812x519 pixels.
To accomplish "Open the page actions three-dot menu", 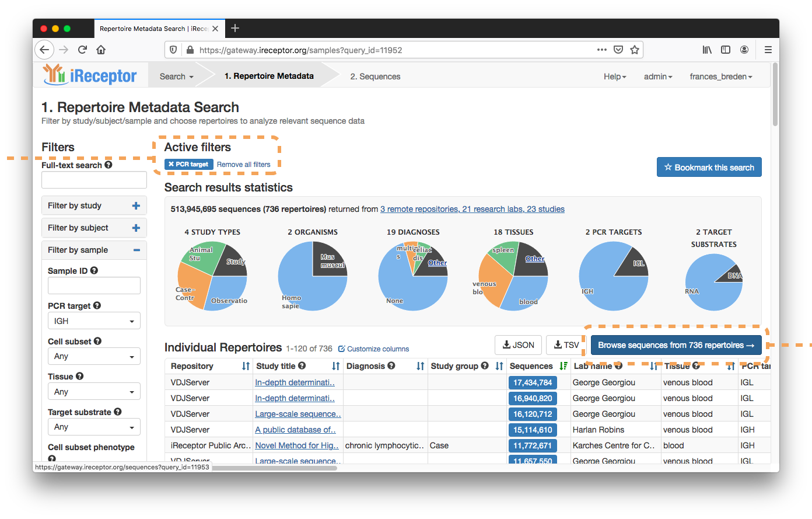I will (602, 50).
